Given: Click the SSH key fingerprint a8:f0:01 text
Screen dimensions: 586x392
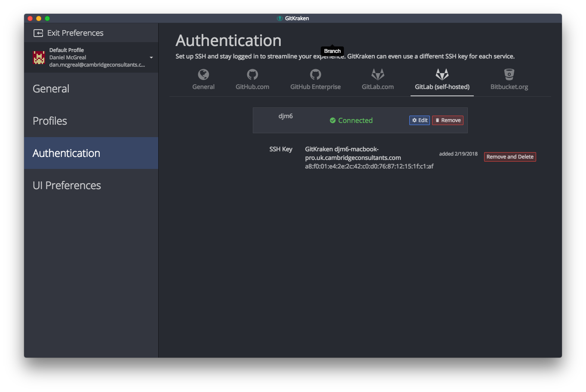Looking at the screenshot, I should (x=369, y=166).
